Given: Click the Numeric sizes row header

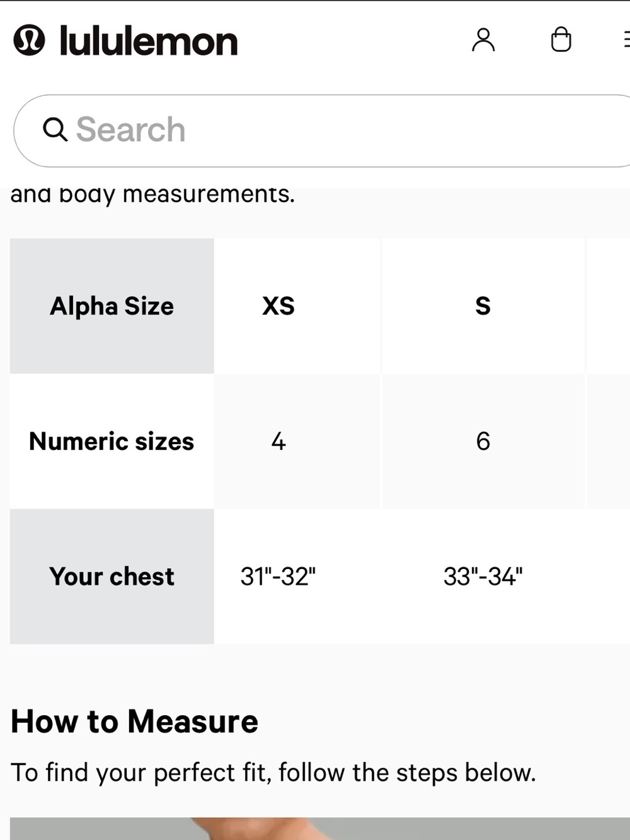Looking at the screenshot, I should point(112,441).
